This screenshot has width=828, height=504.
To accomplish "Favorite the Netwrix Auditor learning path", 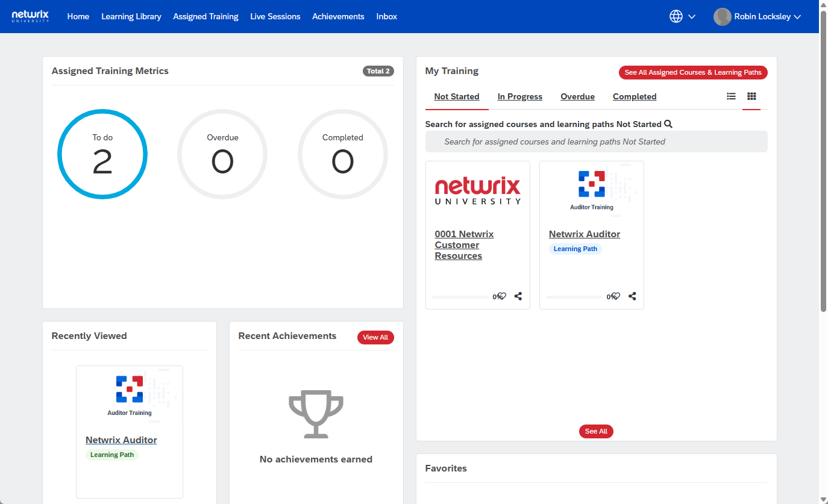I will (616, 296).
